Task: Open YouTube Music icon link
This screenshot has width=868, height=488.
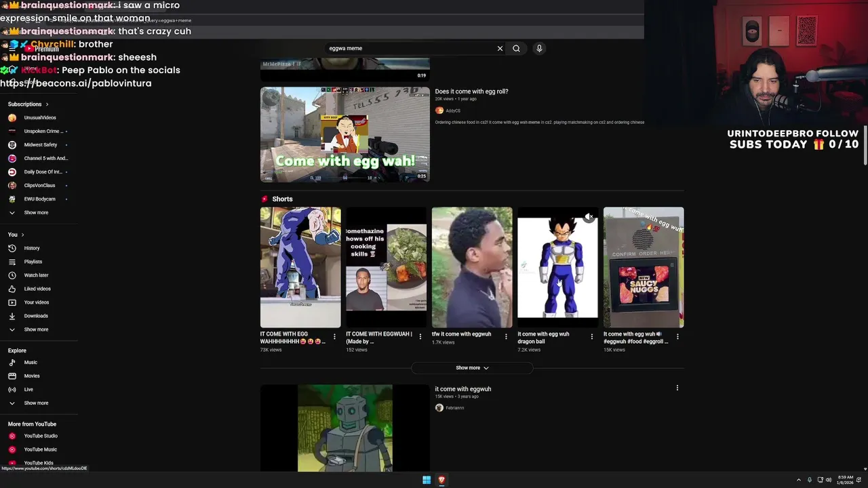Action: (x=12, y=449)
